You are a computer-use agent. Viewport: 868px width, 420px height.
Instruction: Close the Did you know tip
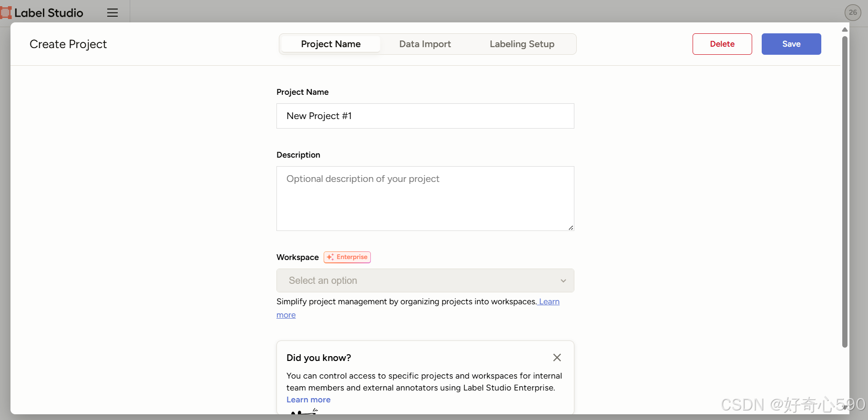(557, 358)
